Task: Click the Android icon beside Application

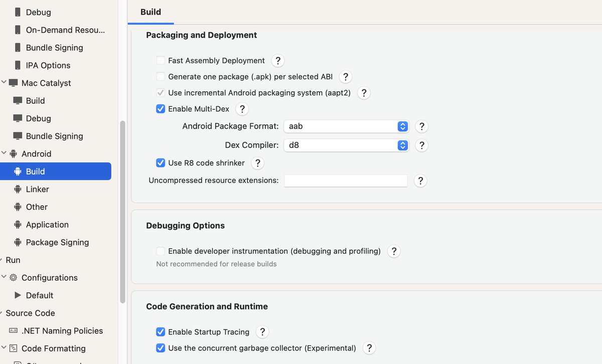Action: 18,225
